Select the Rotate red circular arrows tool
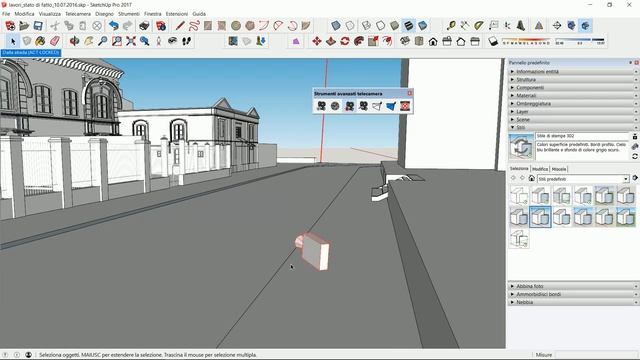Image resolution: width=640 pixels, height=360 pixels. coord(345,41)
